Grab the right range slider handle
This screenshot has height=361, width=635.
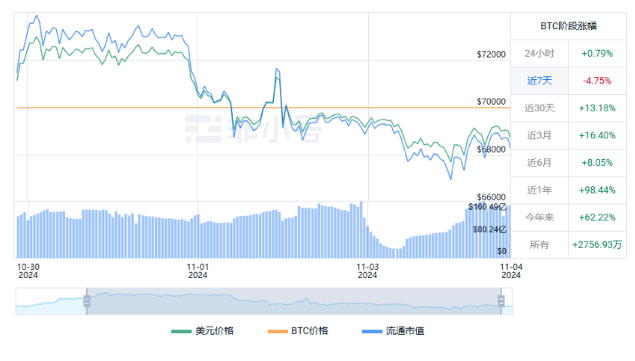pos(501,301)
